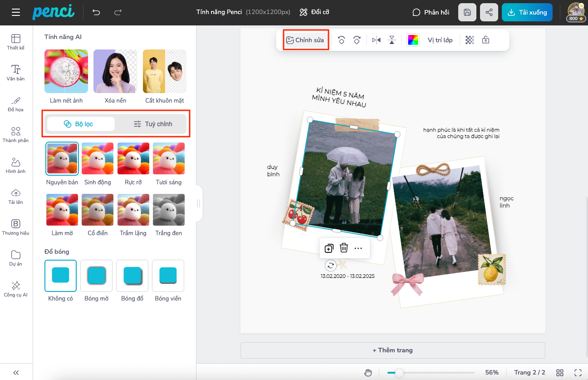Delete selected photo with trash icon
The width and height of the screenshot is (588, 380).
344,248
